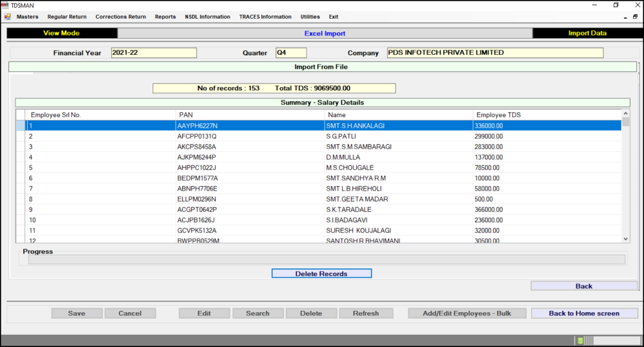The height and width of the screenshot is (347, 644).
Task: Click the Search button
Action: (258, 314)
